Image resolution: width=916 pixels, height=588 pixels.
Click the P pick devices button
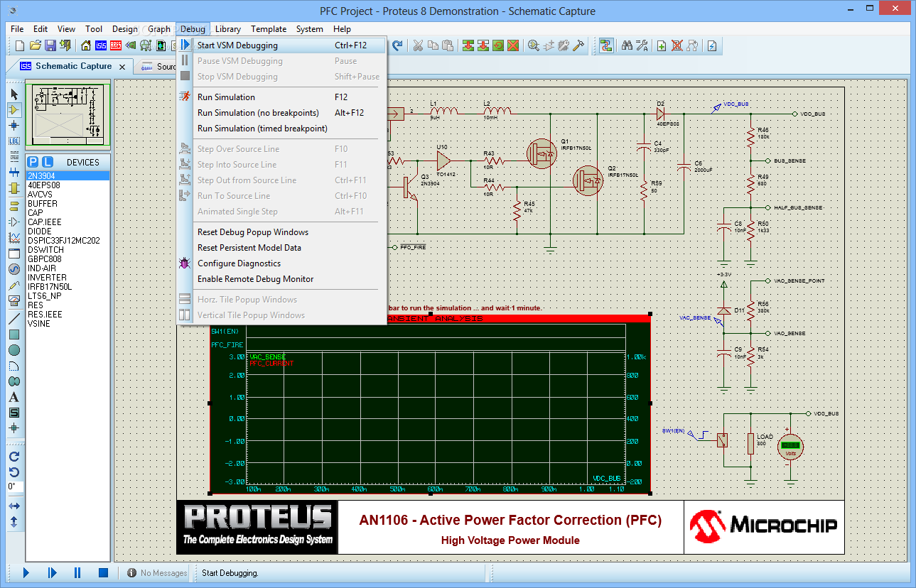33,162
